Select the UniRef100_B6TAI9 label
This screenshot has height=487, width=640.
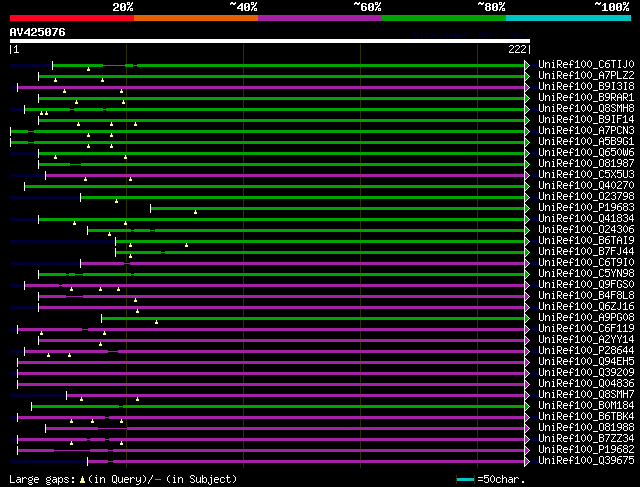(586, 241)
